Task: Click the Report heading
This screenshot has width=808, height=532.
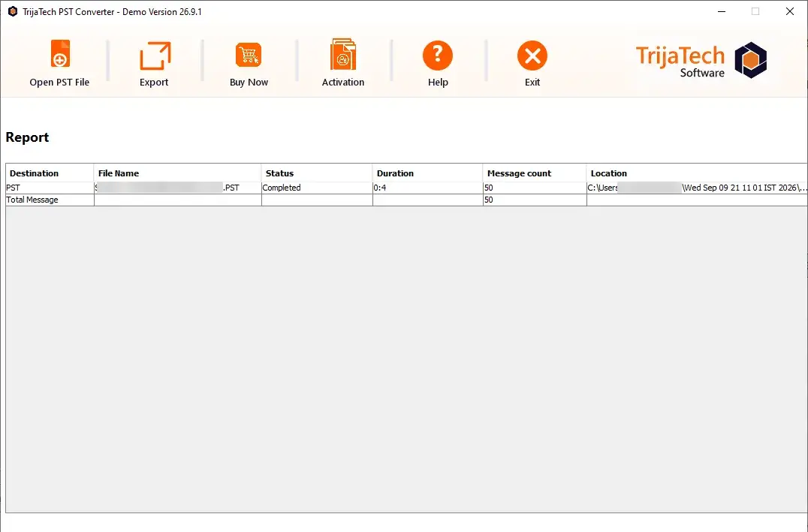Action: [x=27, y=137]
